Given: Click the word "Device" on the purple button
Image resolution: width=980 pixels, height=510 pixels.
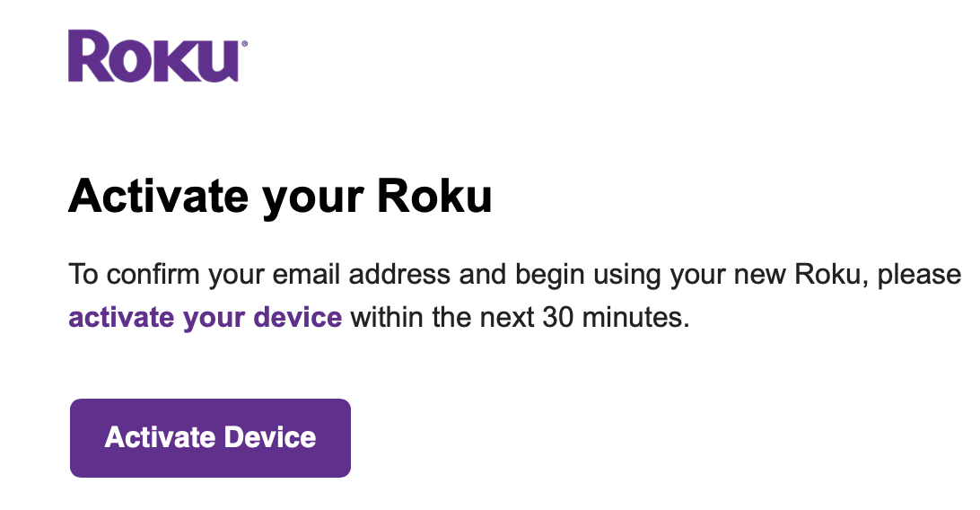Looking at the screenshot, I should point(269,437).
